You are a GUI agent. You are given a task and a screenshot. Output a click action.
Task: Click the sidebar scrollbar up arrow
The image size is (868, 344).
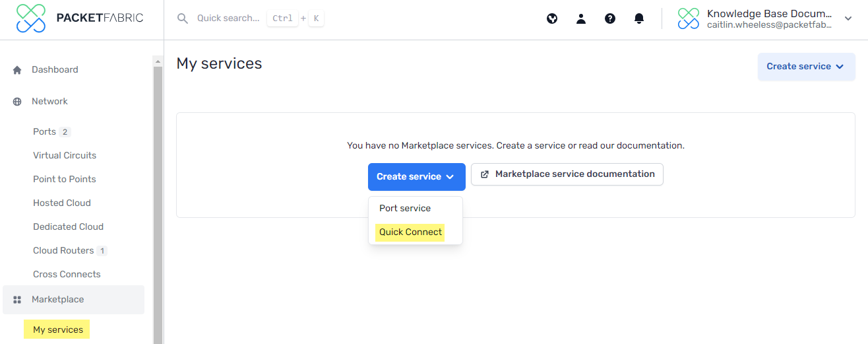coord(158,61)
